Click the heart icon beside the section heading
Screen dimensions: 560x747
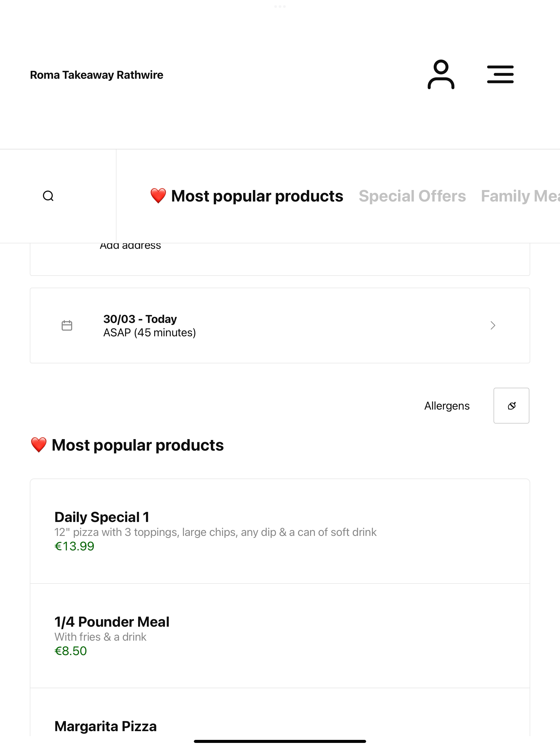(39, 445)
